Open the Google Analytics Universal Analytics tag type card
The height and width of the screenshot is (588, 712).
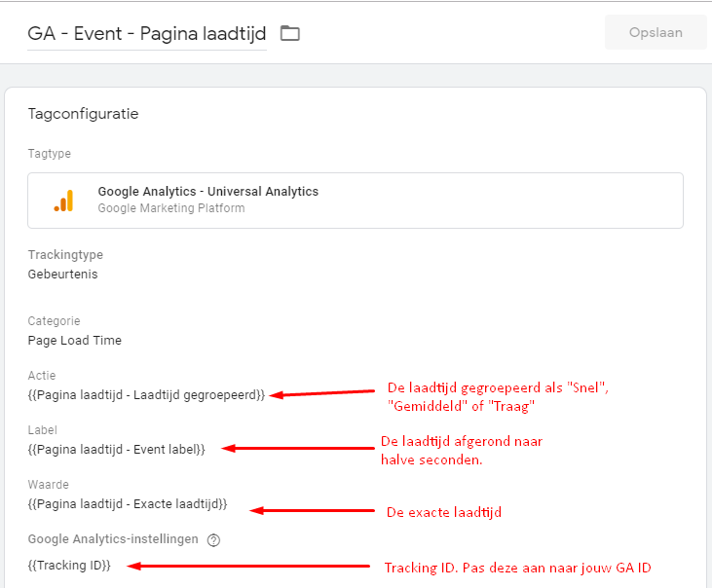[x=356, y=201]
